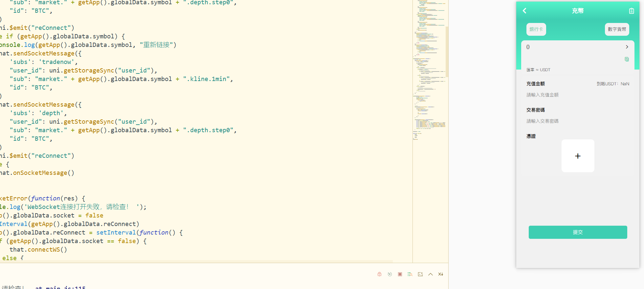
Task: Open the log search filter icon
Action: pyautogui.click(x=410, y=274)
